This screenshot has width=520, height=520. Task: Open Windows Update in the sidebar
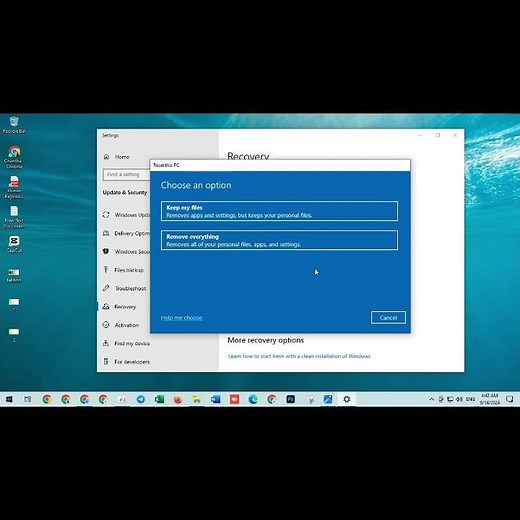coord(126,215)
